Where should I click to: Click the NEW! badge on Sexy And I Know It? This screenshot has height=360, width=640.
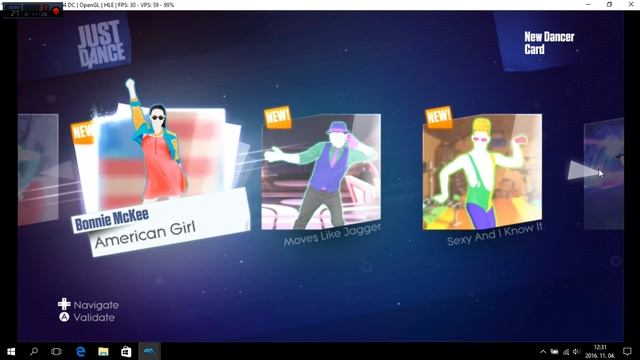click(x=439, y=117)
